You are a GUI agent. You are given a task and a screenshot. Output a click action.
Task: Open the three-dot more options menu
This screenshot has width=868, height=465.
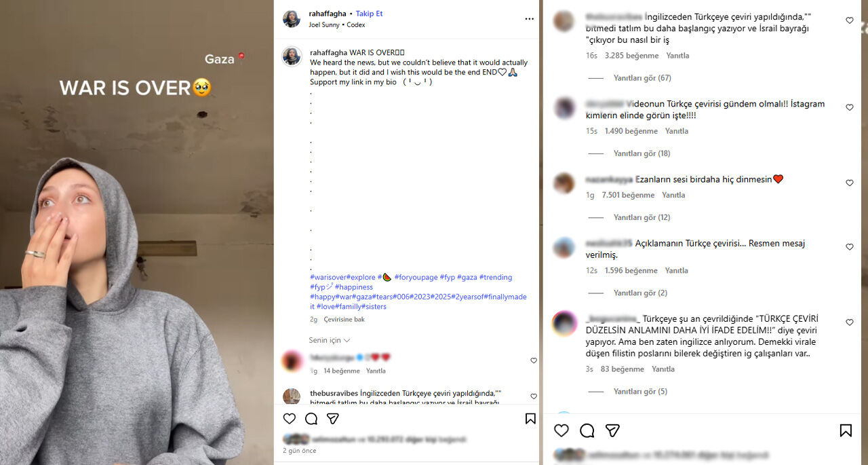point(529,19)
